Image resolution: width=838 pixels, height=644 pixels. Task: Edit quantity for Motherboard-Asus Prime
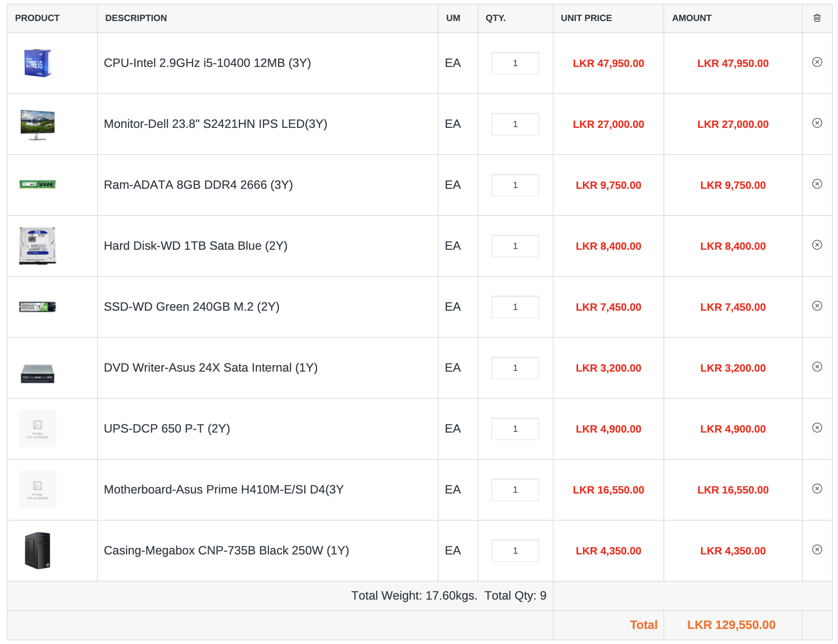click(x=515, y=490)
